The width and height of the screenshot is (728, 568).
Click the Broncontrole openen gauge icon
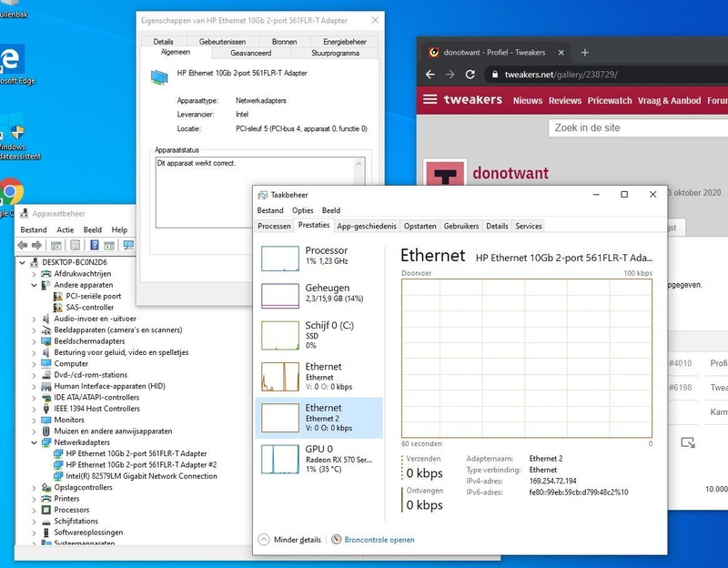click(x=337, y=539)
